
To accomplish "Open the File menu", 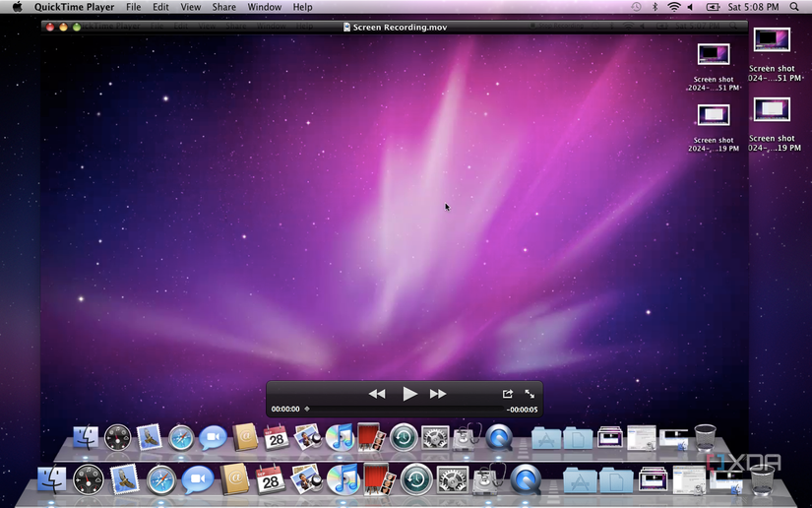I will tap(133, 7).
